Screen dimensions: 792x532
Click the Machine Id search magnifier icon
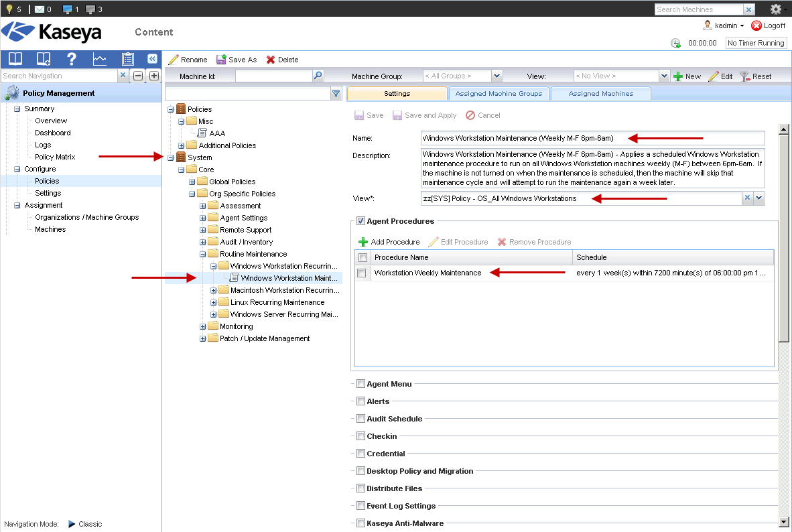318,76
